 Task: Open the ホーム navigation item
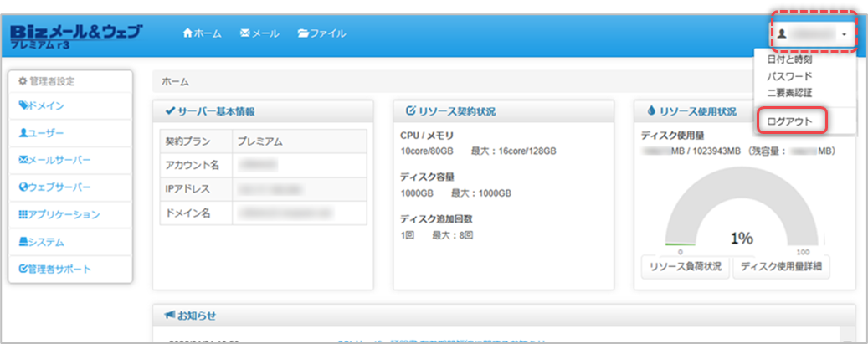(x=202, y=33)
